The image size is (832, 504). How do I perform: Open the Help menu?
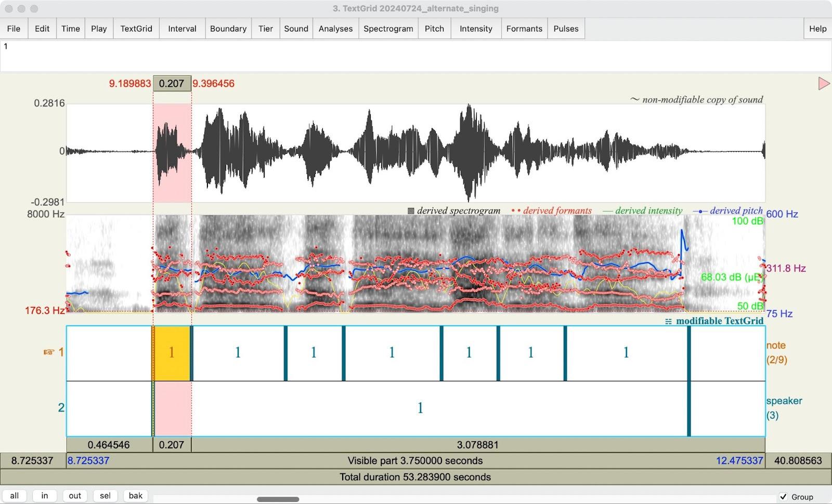[x=817, y=29]
